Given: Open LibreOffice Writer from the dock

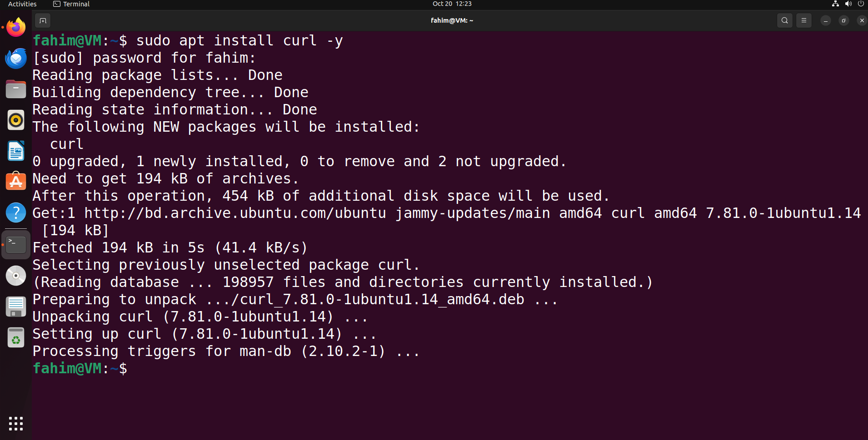Looking at the screenshot, I should pos(16,151).
